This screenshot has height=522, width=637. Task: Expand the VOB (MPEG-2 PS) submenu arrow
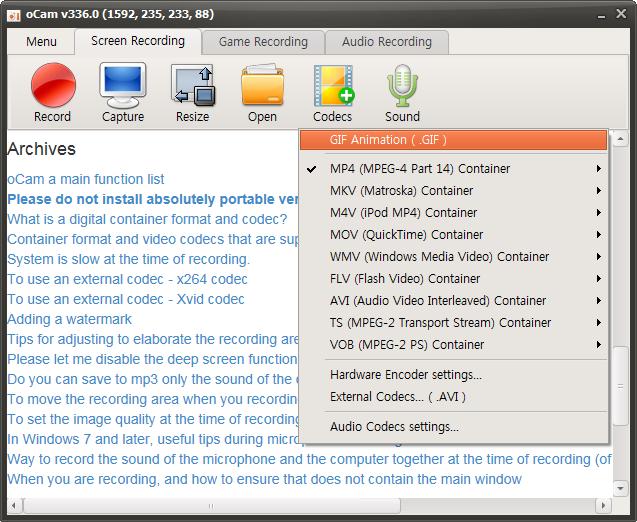pos(599,345)
